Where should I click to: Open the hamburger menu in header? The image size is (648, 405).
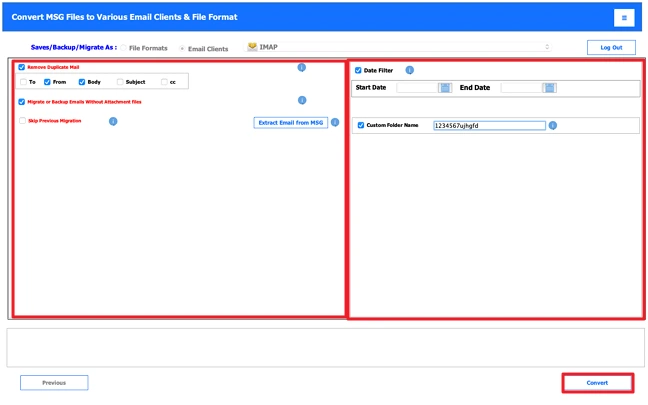click(624, 18)
